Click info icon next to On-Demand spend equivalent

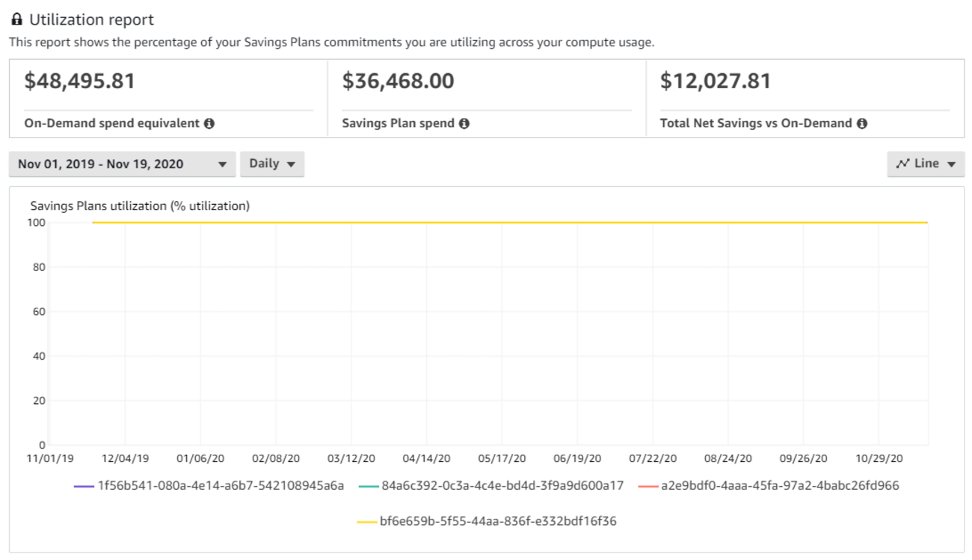(x=209, y=123)
